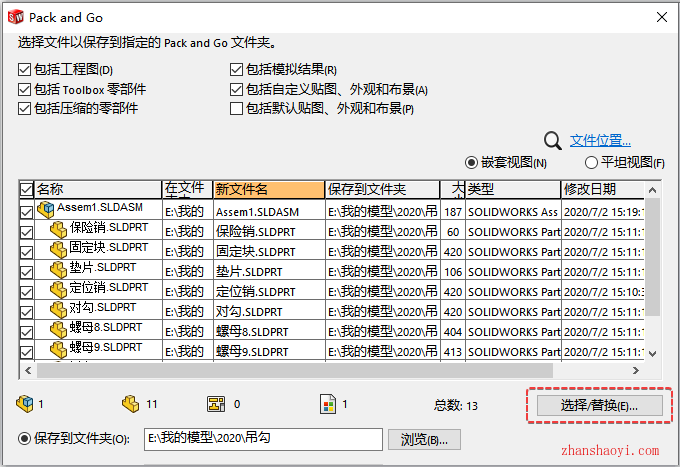680x467 pixels.
Task: Click new file name cell 定位销.SLDPRT
Action: [x=269, y=292]
